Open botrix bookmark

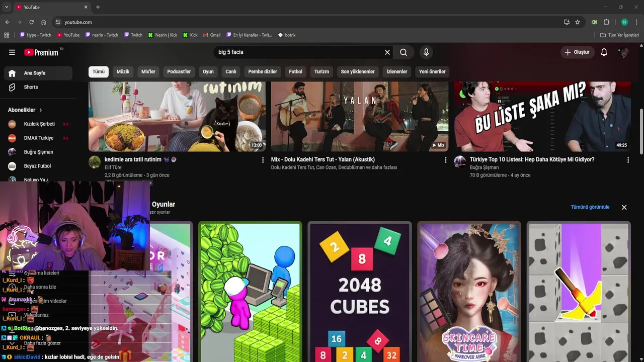click(287, 35)
